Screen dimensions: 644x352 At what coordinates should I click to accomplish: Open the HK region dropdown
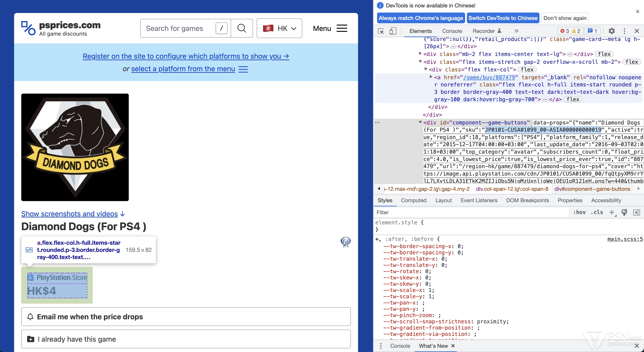279,28
